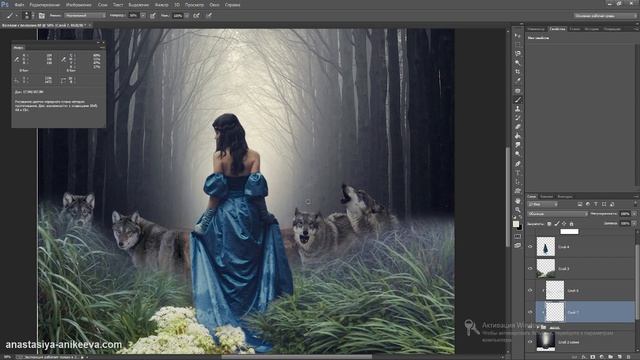Select the Crop tool
The image size is (640, 360).
point(518,72)
